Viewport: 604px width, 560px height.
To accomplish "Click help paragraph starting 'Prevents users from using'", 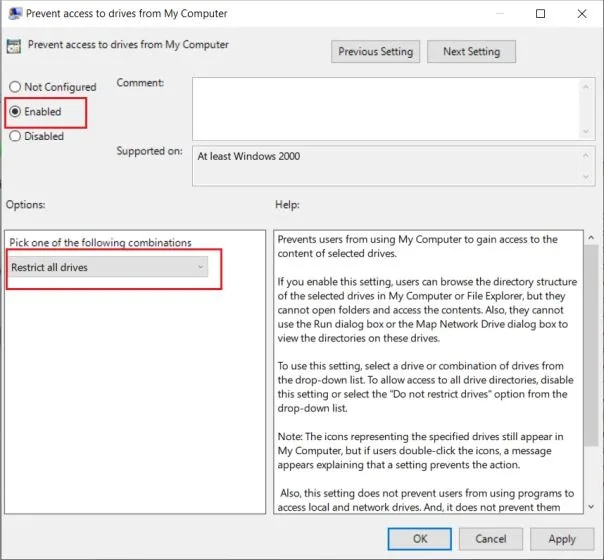I will [418, 246].
